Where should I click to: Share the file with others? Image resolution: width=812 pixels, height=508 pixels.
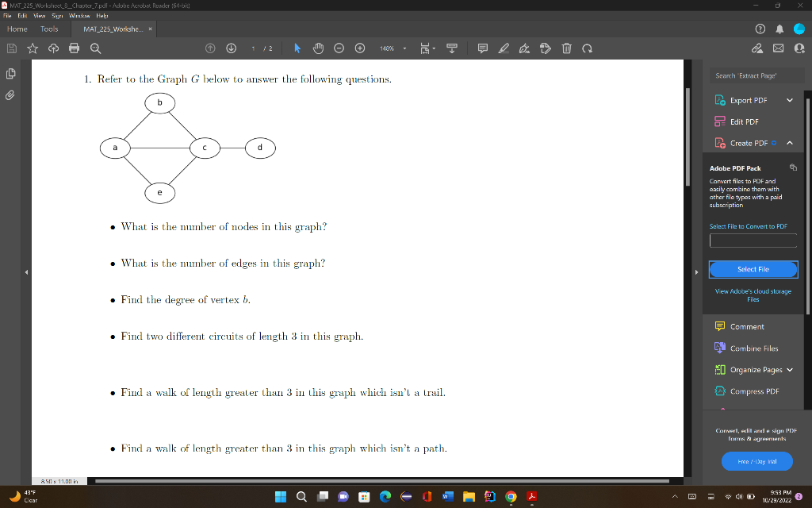click(x=799, y=48)
